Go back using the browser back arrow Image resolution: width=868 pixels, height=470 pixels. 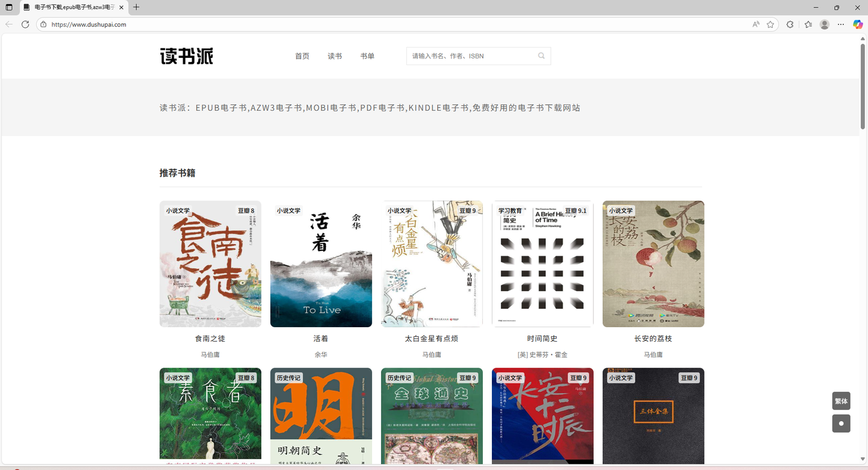click(9, 24)
